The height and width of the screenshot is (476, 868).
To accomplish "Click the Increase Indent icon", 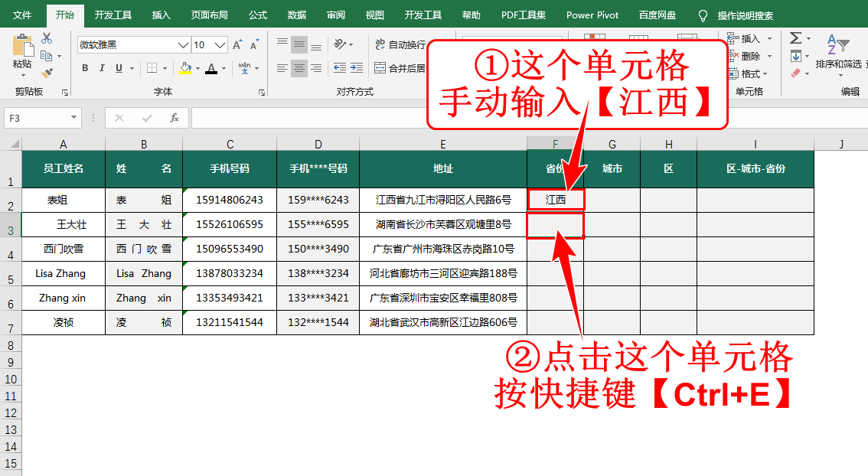I will click(x=357, y=68).
